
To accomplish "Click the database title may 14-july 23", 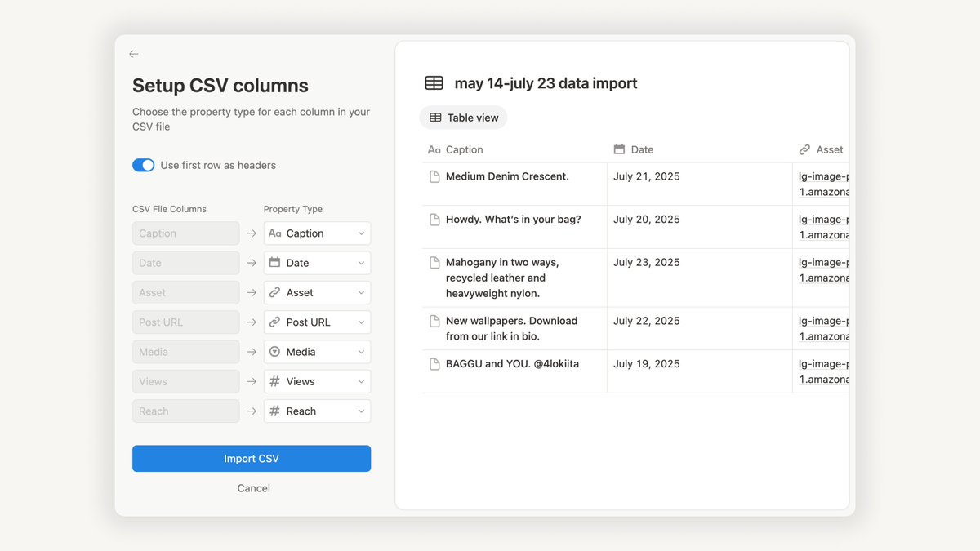I will (x=546, y=83).
